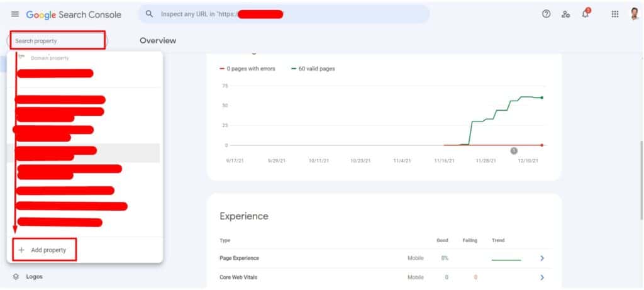Click the plus icon beside Add property

point(22,250)
